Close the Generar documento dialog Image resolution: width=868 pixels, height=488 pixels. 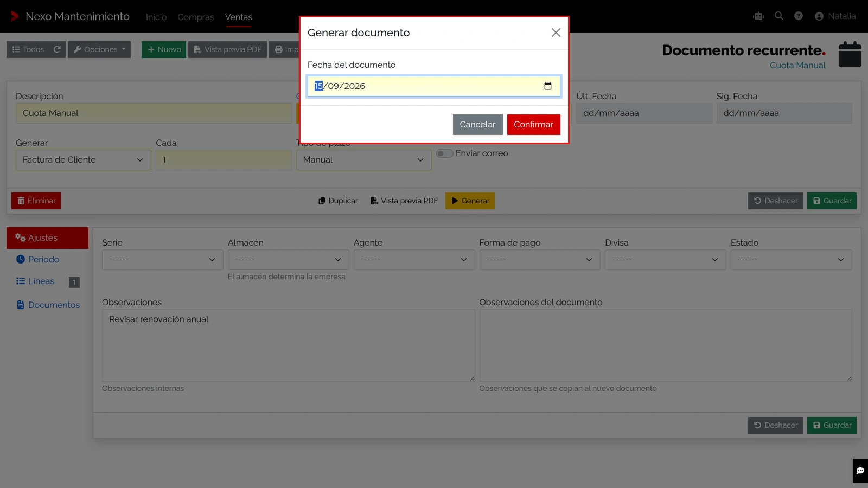[556, 33]
